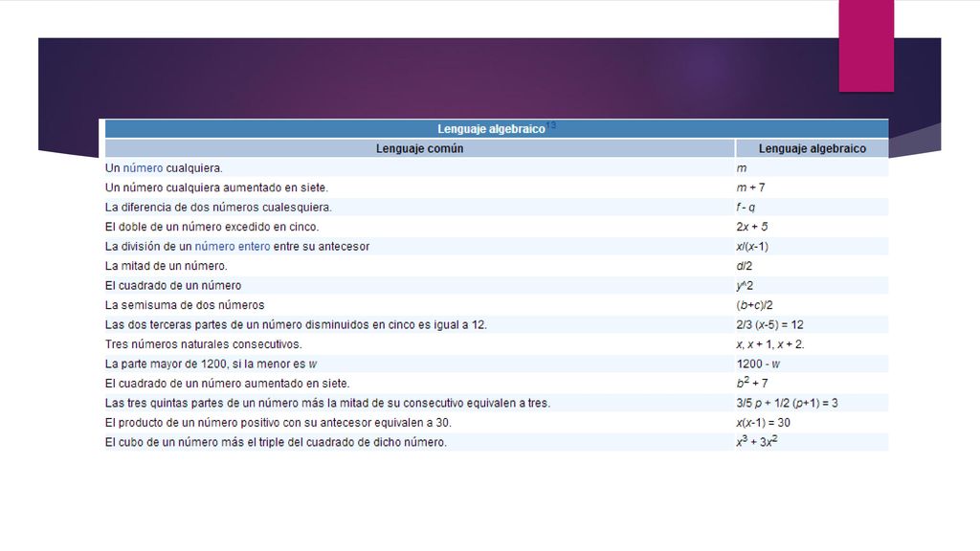Select text 'La mitad de un número.'

(x=167, y=266)
